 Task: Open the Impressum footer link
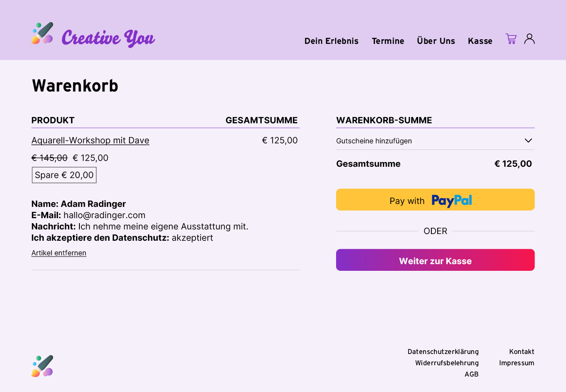coord(517,363)
